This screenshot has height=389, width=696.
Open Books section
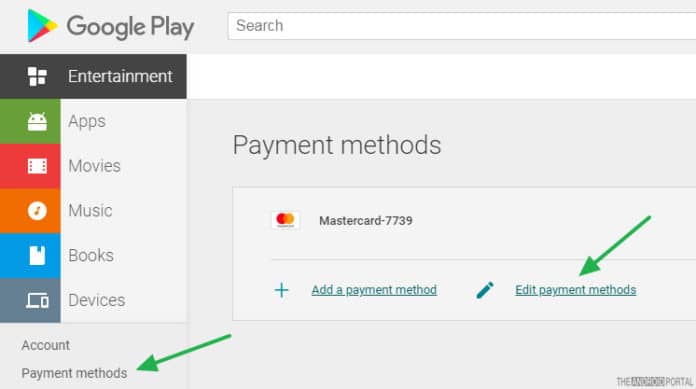tap(91, 255)
